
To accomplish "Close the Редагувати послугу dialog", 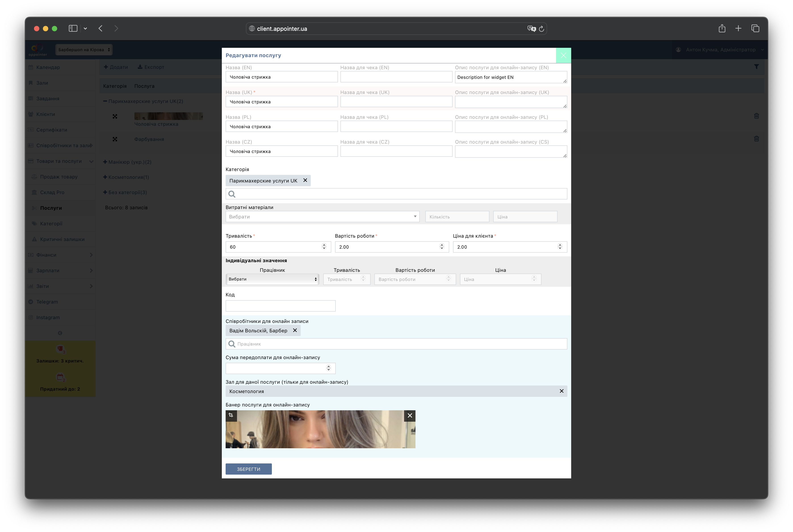I will 563,55.
